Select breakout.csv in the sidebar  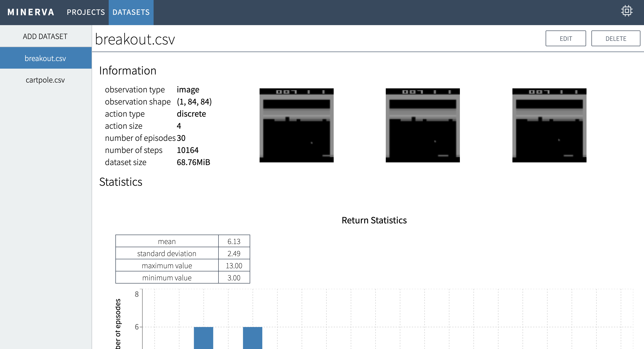pyautogui.click(x=45, y=58)
